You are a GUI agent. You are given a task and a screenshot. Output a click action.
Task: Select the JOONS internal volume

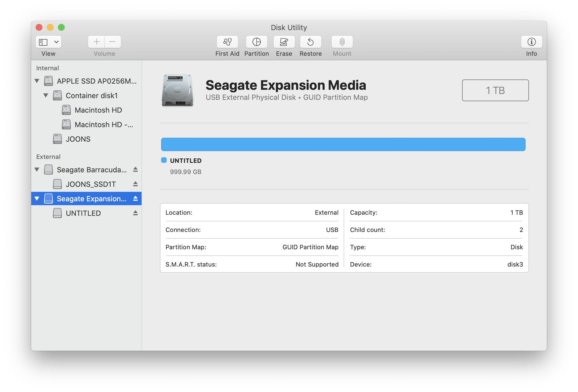tap(78, 139)
